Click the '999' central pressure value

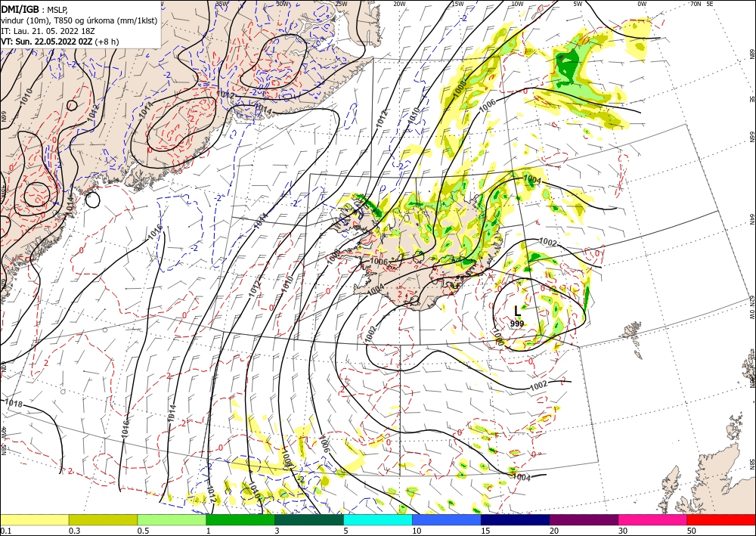pos(517,324)
